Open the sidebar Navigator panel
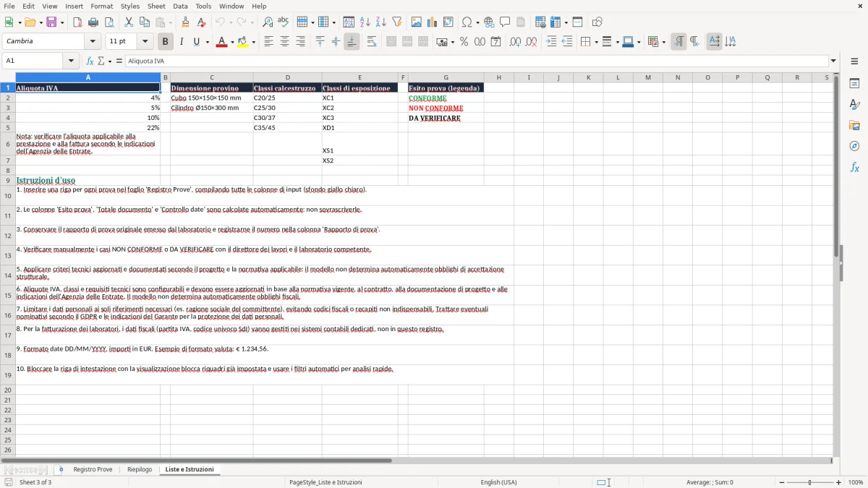This screenshot has height=488, width=868. [x=854, y=146]
